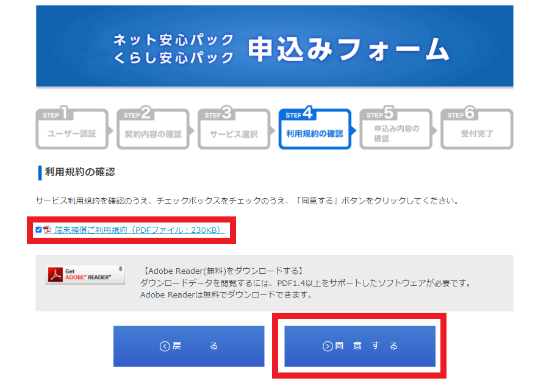Select the STEP 1 ユーザー認証 step
This screenshot has width=549, height=392.
tap(72, 129)
